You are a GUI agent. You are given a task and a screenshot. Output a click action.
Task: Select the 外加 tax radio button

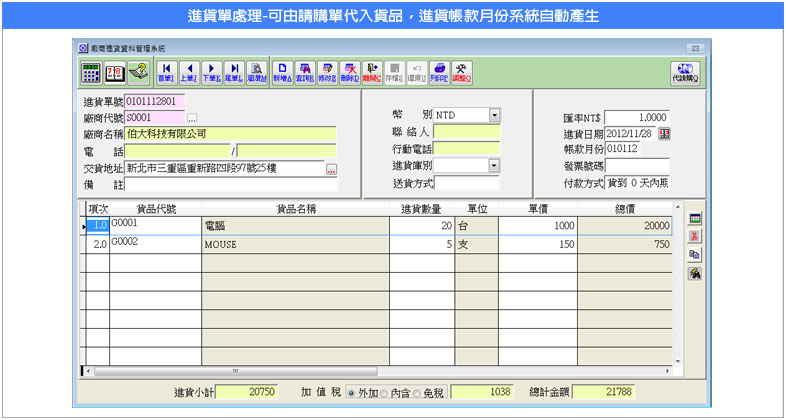tap(350, 392)
